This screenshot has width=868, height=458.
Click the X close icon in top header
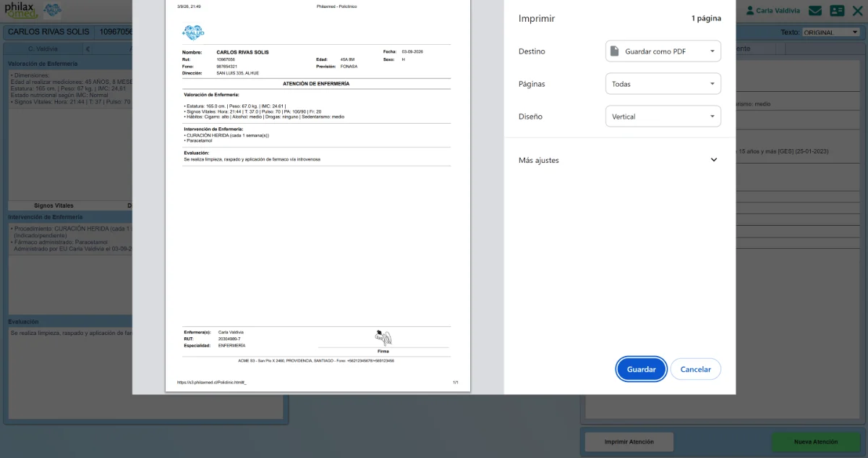858,11
